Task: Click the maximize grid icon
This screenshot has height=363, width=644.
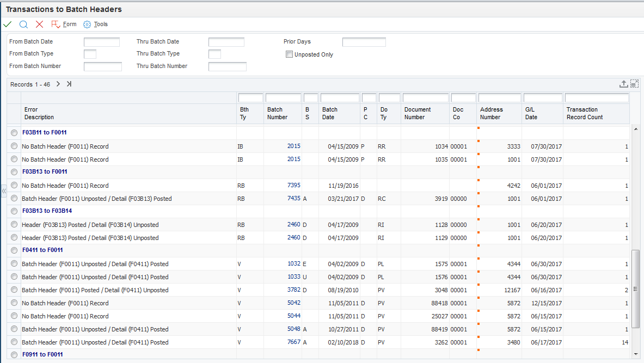Action: tap(634, 84)
